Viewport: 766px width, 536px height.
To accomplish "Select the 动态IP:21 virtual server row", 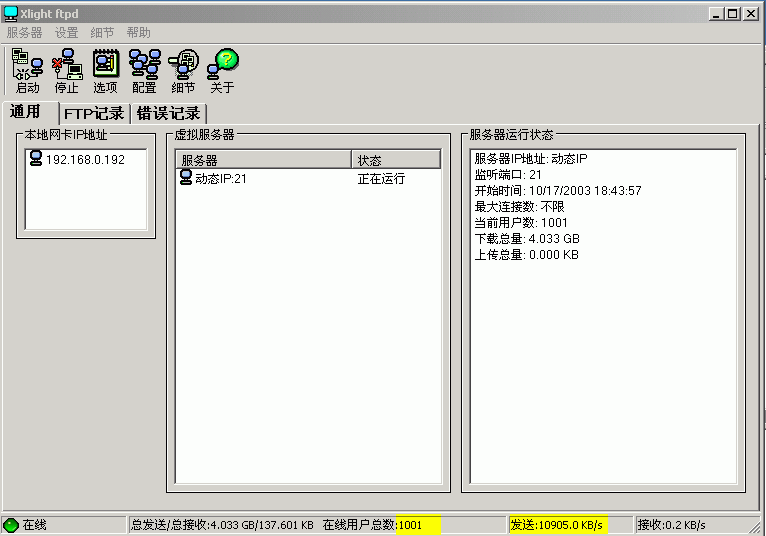I will coord(308,178).
